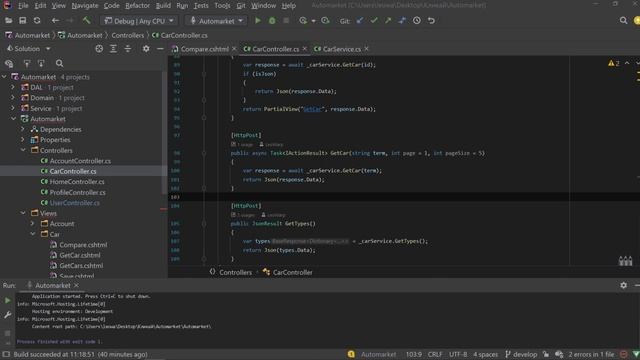Expand the Properties node

coord(23,140)
